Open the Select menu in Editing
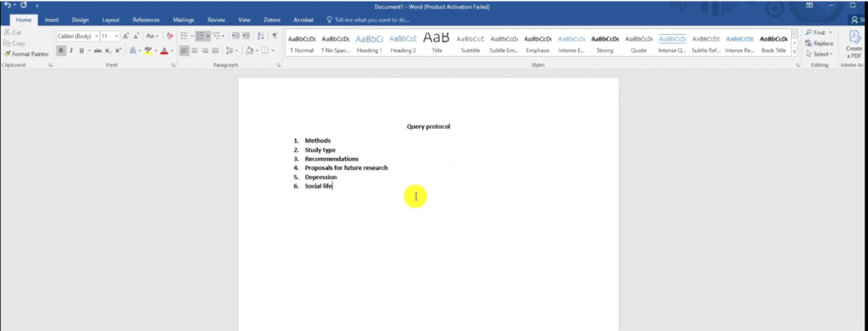 pos(820,53)
